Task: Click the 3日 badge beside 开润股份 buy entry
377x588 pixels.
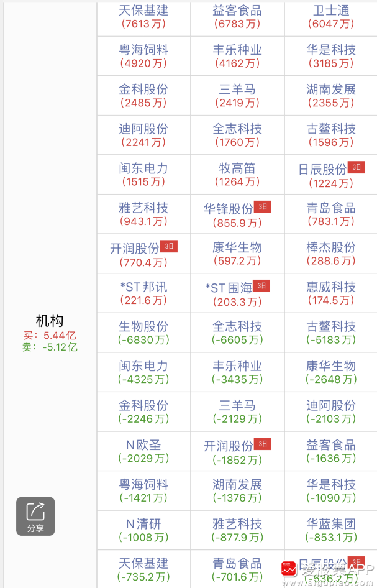Action: (x=169, y=246)
